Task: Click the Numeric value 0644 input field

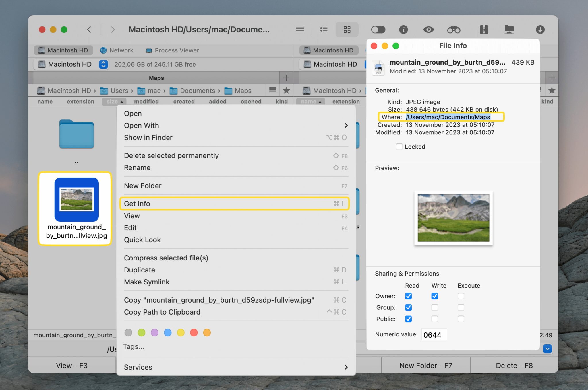Action: pos(434,334)
